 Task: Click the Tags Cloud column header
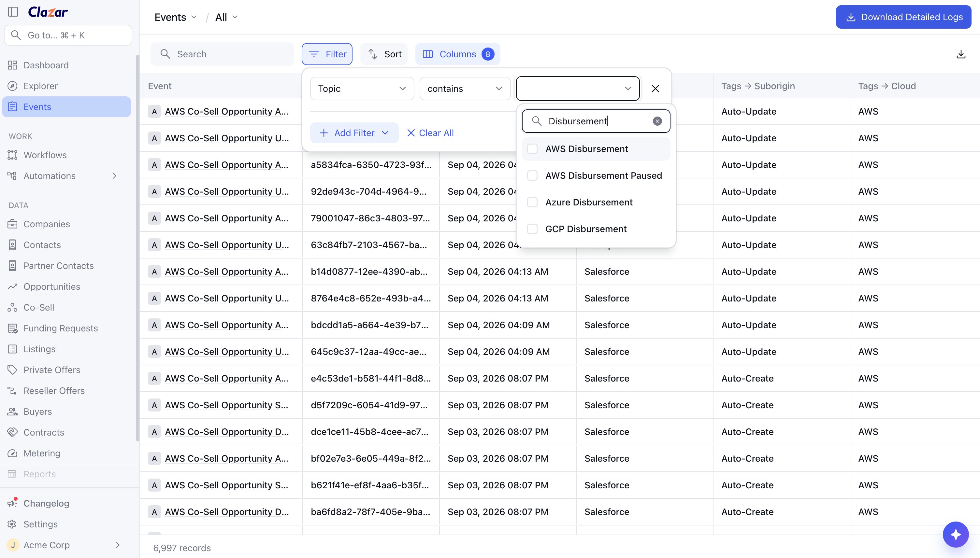point(887,86)
